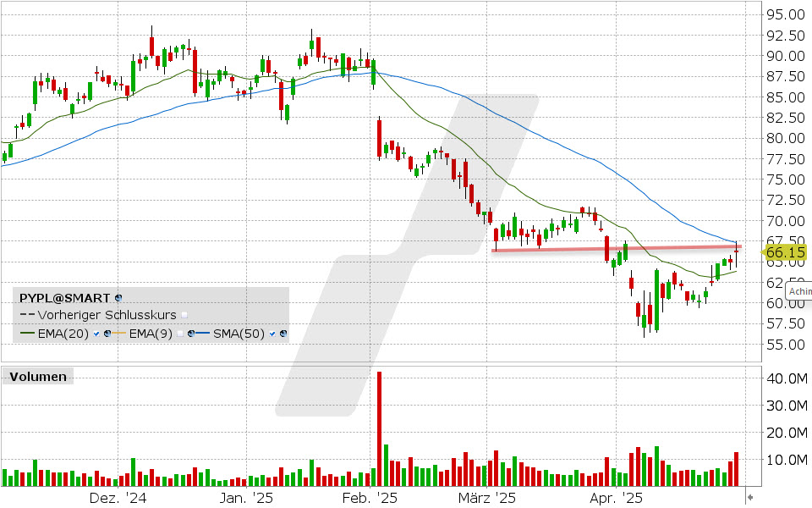Click the 82.50 price axis label
The image size is (812, 508).
[x=786, y=118]
